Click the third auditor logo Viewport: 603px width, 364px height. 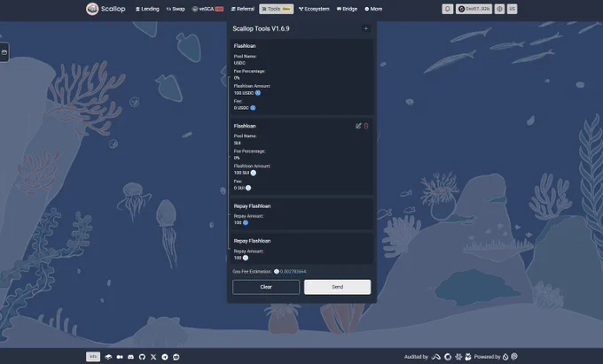click(458, 357)
